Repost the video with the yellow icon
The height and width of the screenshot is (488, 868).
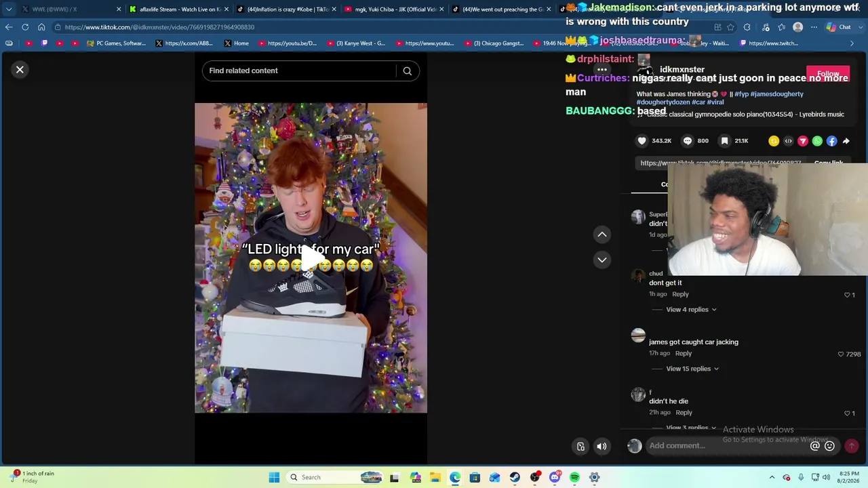point(774,141)
